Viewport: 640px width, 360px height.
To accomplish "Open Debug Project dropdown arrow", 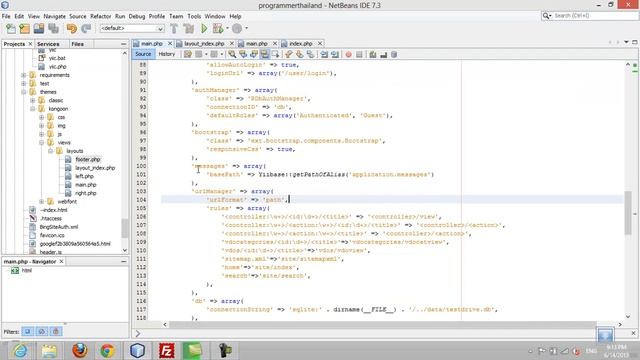I will pos(227,28).
